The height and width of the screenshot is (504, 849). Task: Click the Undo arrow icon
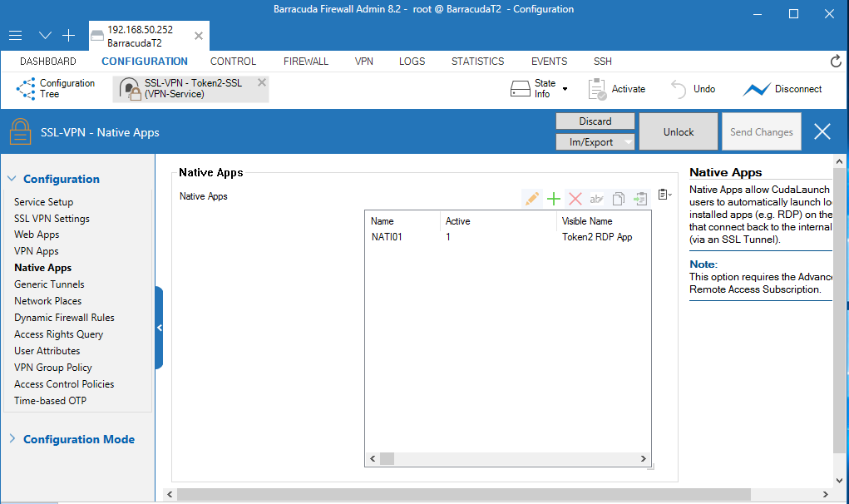pyautogui.click(x=679, y=89)
